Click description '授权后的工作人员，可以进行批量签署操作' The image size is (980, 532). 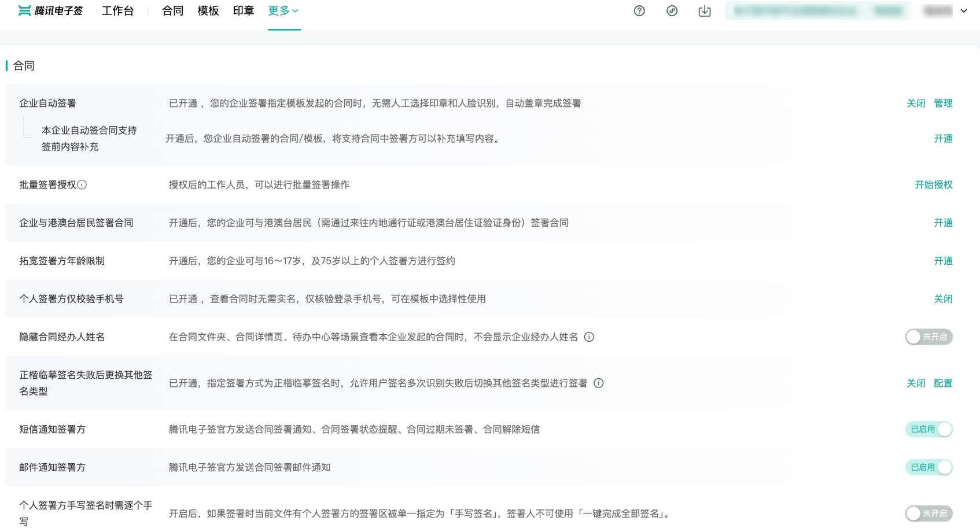coord(259,185)
